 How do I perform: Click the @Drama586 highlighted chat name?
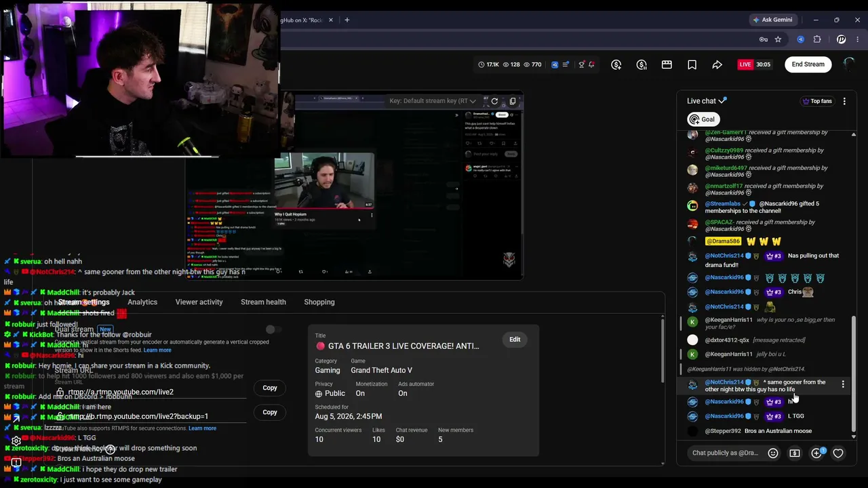[x=723, y=241]
